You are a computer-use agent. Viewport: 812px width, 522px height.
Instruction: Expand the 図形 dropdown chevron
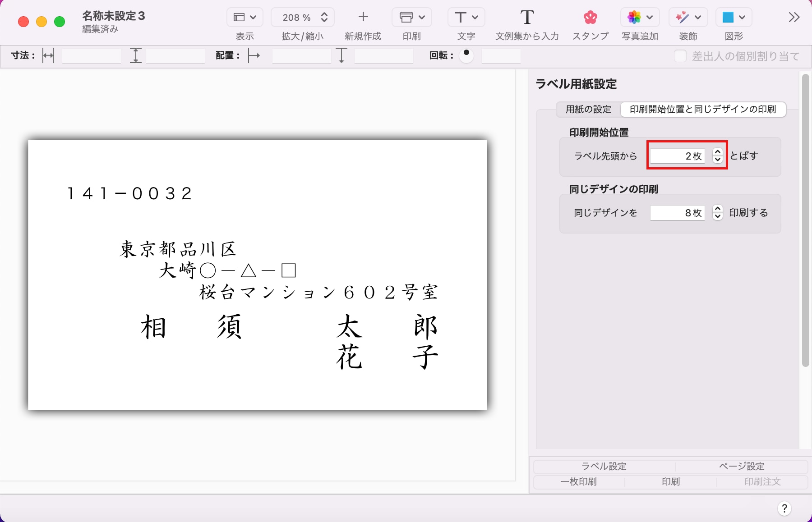coord(742,18)
